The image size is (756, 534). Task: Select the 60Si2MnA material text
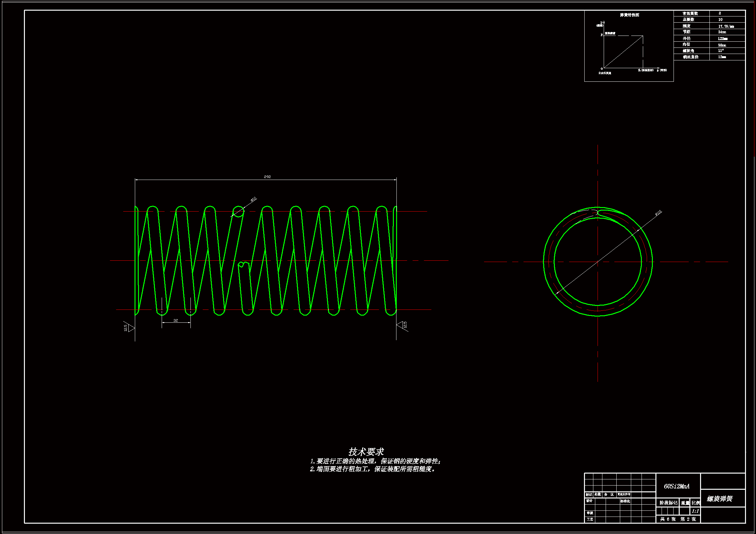click(x=676, y=486)
